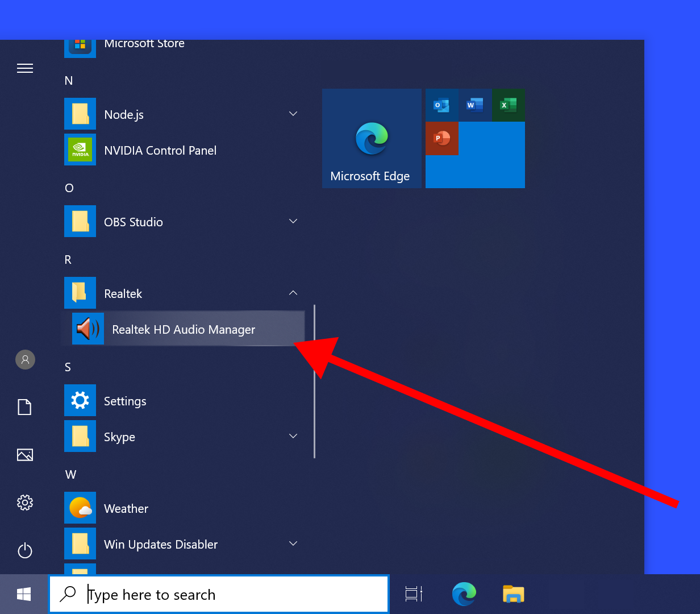Open the user account menu
This screenshot has width=700, height=614.
(x=24, y=359)
